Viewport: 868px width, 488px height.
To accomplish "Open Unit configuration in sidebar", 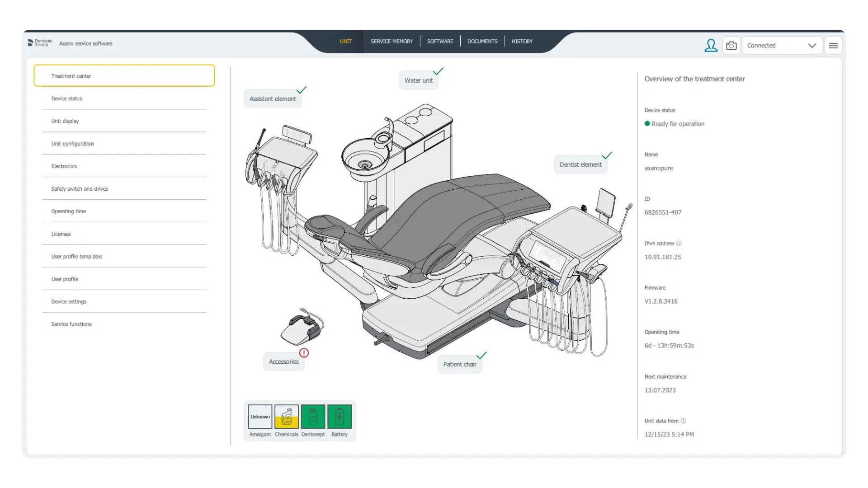I will [124, 144].
